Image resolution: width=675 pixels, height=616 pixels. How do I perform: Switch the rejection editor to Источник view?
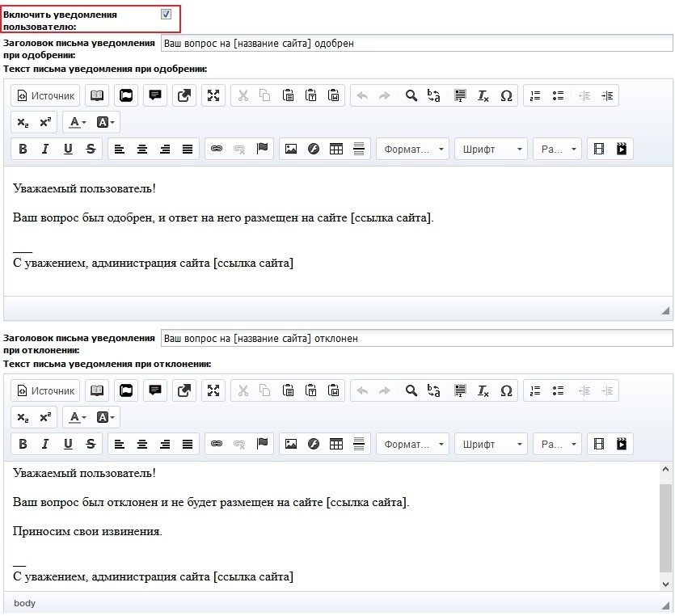pyautogui.click(x=45, y=390)
